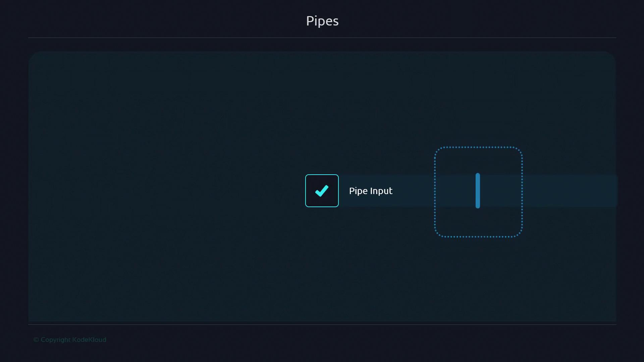
Task: Click the dotted box's bottom border
Action: tap(478, 237)
